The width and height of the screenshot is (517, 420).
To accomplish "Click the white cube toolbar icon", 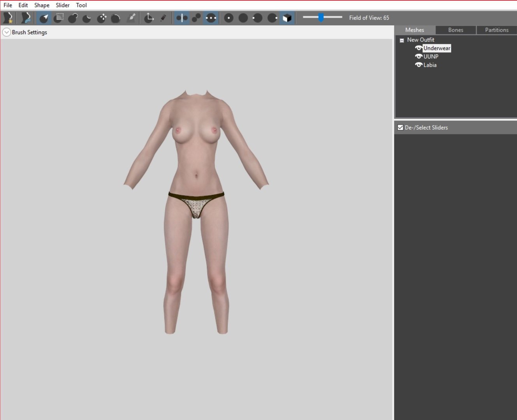I will [287, 18].
